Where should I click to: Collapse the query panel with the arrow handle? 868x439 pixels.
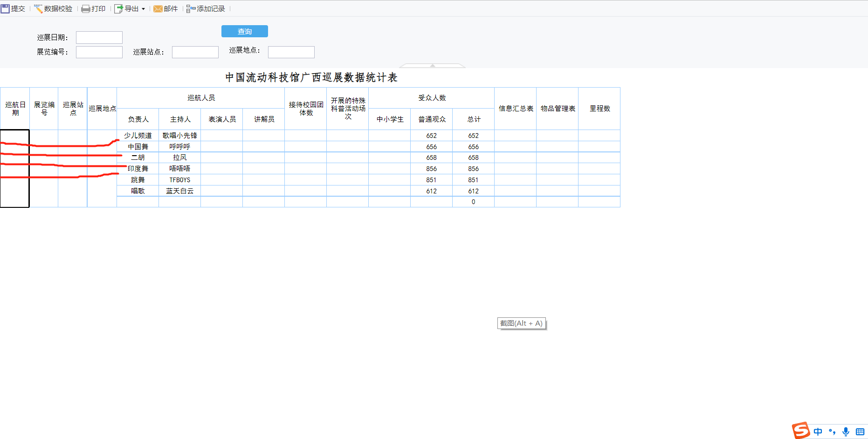coord(433,66)
